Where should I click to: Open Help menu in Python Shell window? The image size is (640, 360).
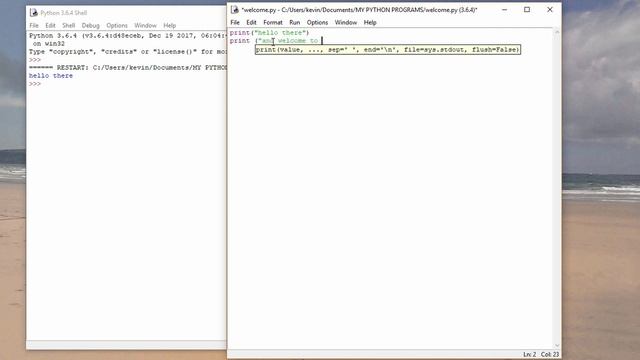coord(170,25)
